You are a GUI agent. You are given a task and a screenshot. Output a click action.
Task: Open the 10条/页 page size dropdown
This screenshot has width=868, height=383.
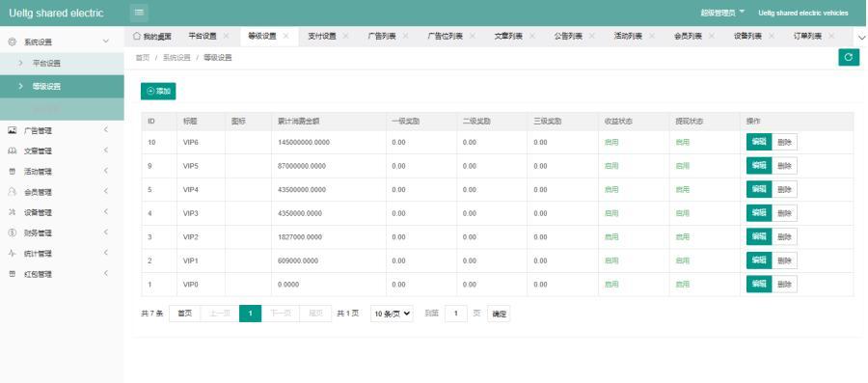pyautogui.click(x=392, y=314)
